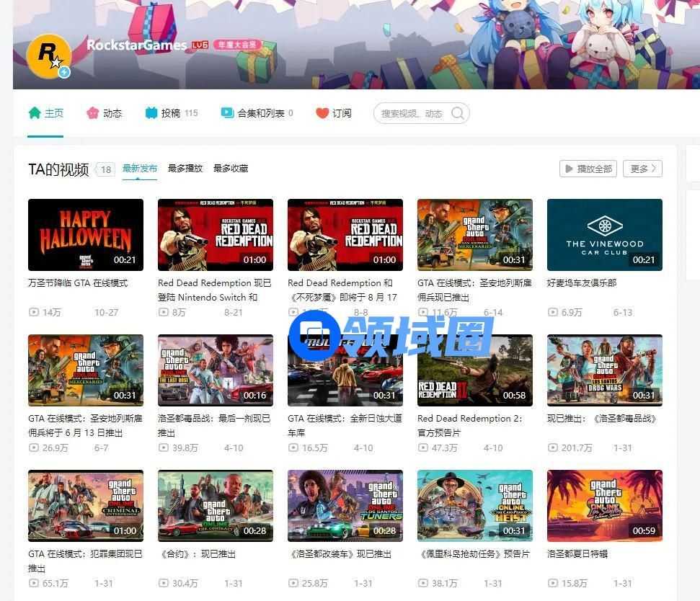Click the 合集和列表 playlist icon
Screen dimensions: 700x601
[227, 113]
